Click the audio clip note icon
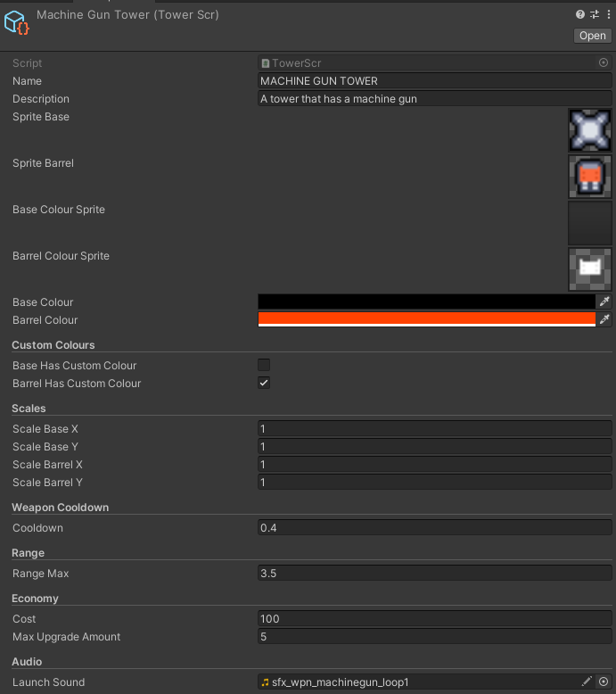The width and height of the screenshot is (616, 694). click(x=265, y=682)
